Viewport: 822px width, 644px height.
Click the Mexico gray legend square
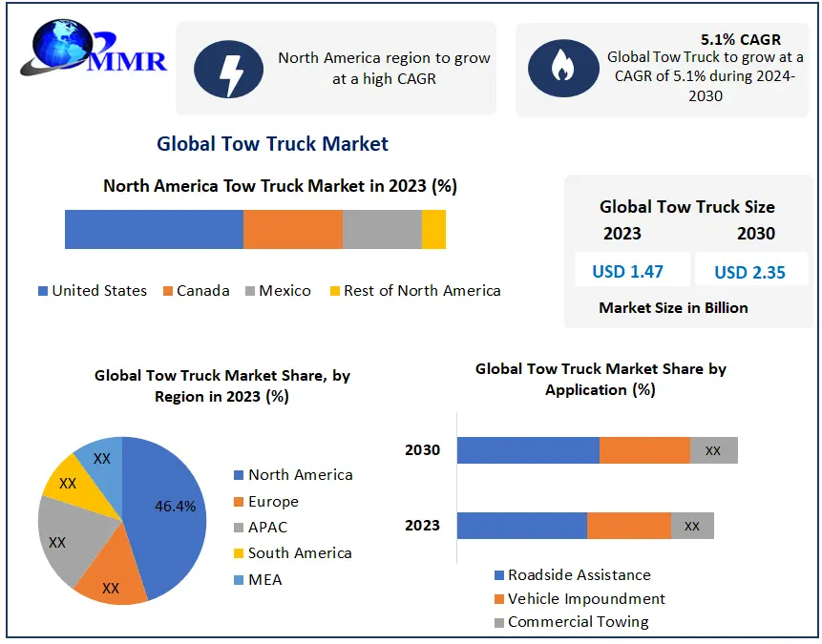pos(250,291)
